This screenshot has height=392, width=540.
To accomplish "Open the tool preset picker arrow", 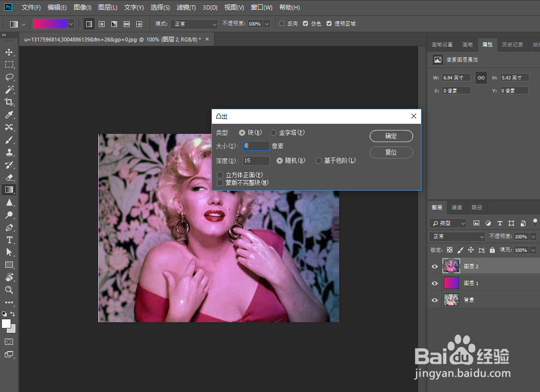I will point(24,25).
